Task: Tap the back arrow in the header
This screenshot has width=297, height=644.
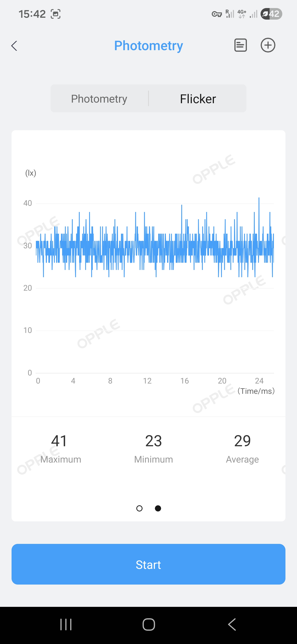Action: pyautogui.click(x=14, y=46)
